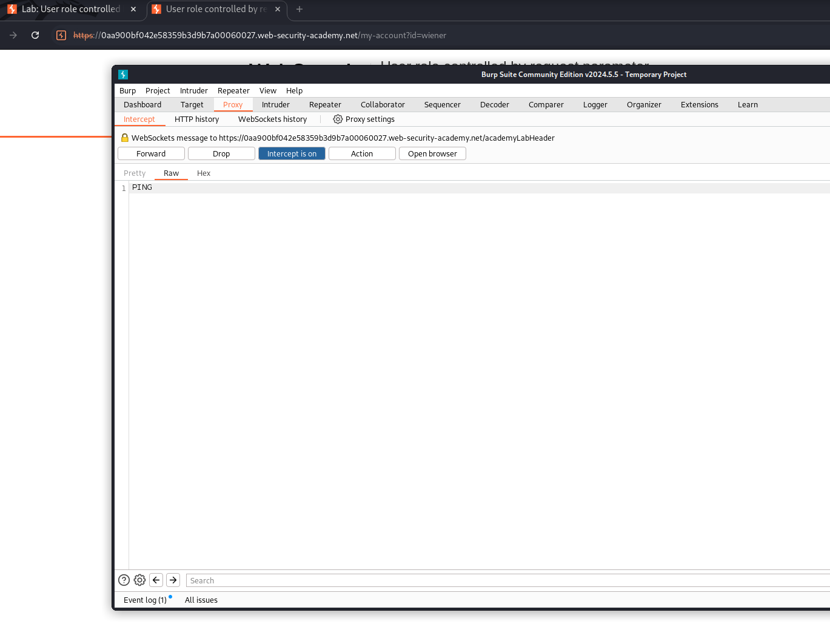Switch to the Intruder tool tab
The height and width of the screenshot is (644, 830).
pyautogui.click(x=276, y=105)
